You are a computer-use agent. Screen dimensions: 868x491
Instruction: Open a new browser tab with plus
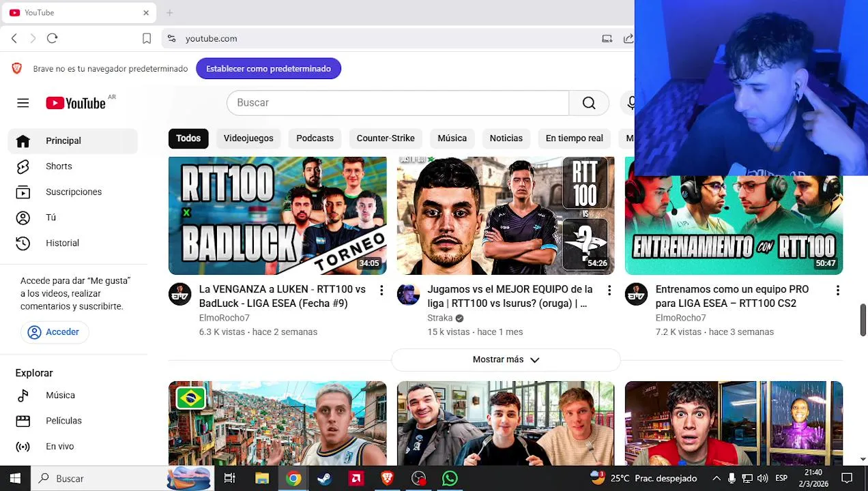pyautogui.click(x=169, y=12)
